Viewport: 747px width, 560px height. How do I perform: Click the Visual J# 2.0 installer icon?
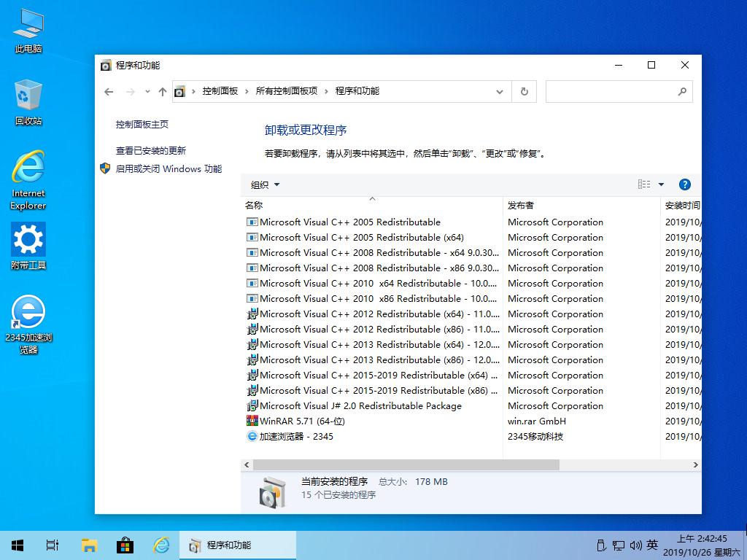(x=252, y=405)
